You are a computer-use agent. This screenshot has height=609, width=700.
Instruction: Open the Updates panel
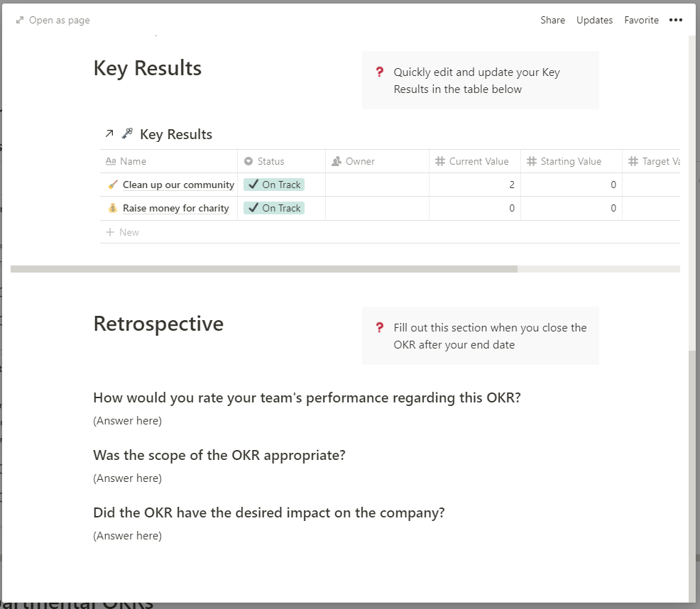[x=594, y=20]
